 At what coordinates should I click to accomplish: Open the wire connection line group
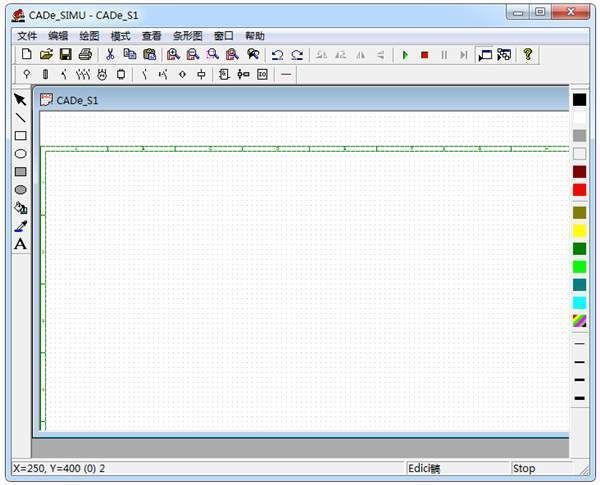tap(286, 74)
